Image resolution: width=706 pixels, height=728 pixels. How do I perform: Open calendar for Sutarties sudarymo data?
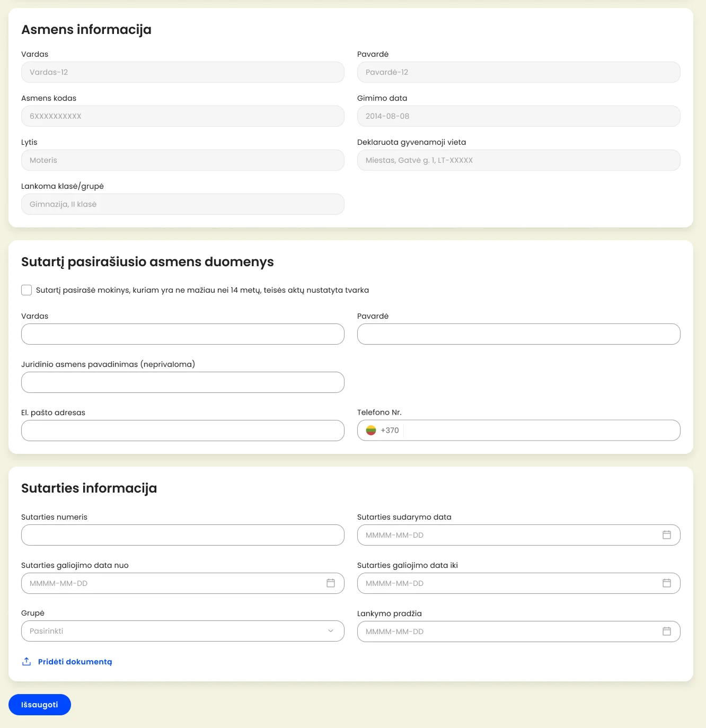point(667,535)
